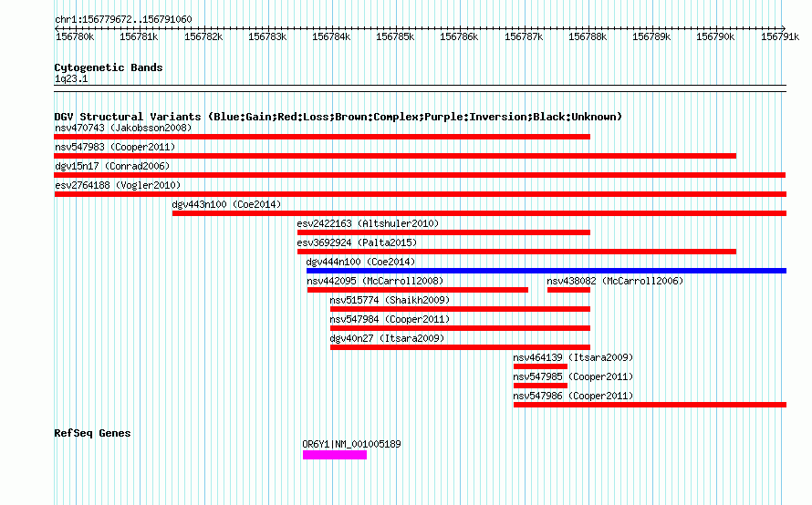Click the 156786k ruler tick label
The height and width of the screenshot is (505, 812).
click(x=459, y=36)
